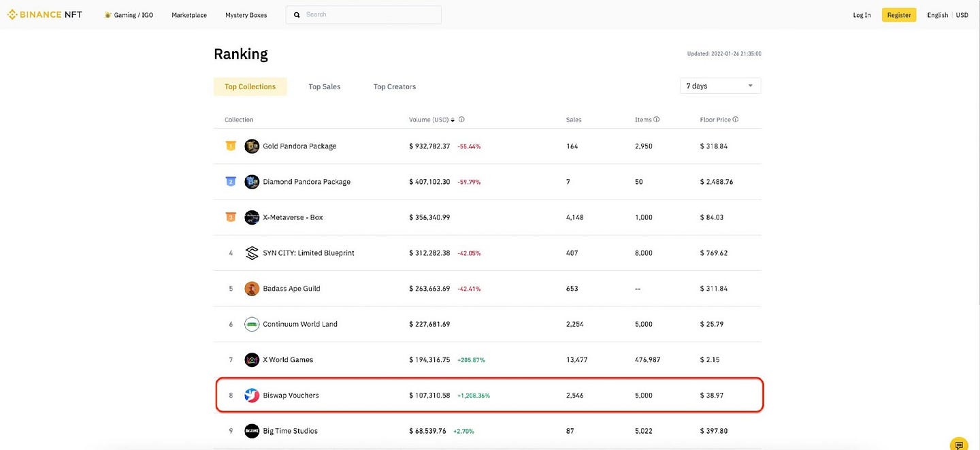980x450 pixels.
Task: Open the Gaming / IGO menu
Action: coord(129,15)
